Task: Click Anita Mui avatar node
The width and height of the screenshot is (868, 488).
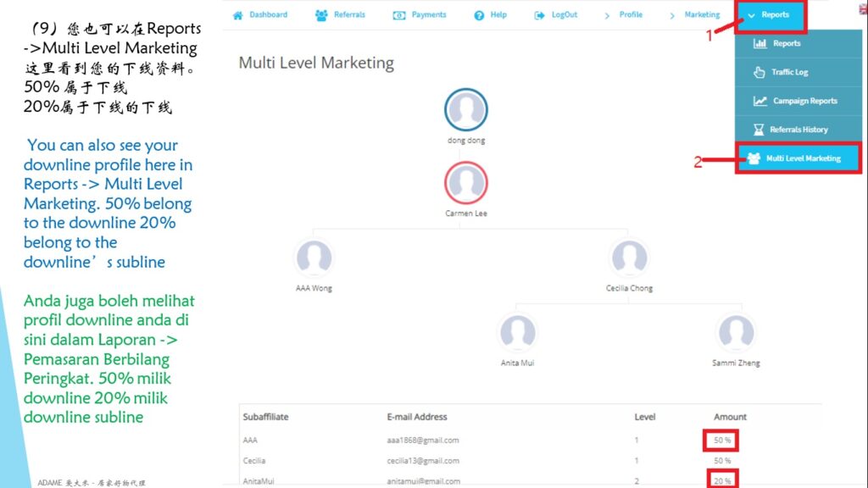Action: coord(517,332)
